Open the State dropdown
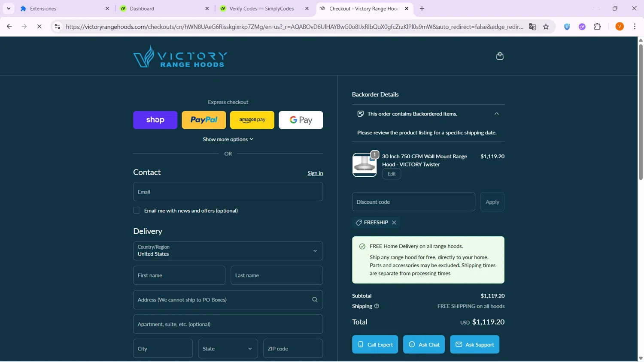Viewport: 644px width, 362px height. click(228, 349)
